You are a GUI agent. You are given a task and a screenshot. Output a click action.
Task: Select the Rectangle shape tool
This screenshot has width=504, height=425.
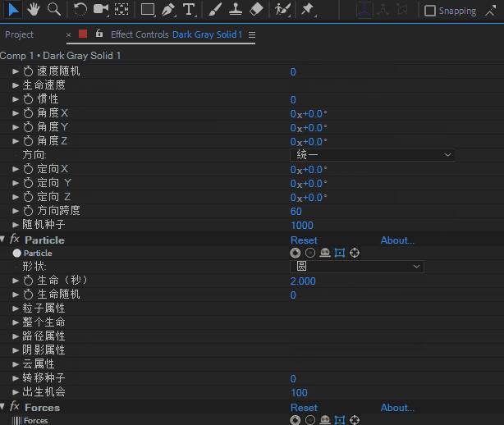tap(148, 9)
